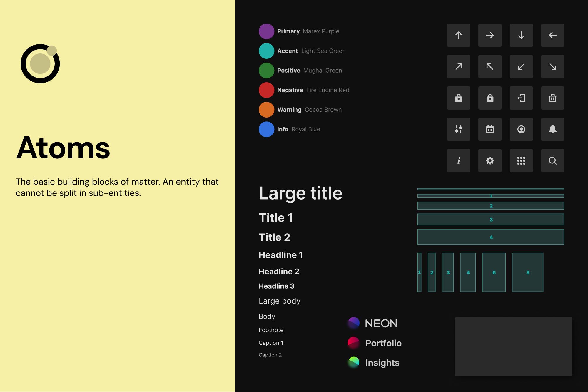The width and height of the screenshot is (588, 392).
Task: Select the Warning Cocoa Brown swatch
Action: click(266, 110)
